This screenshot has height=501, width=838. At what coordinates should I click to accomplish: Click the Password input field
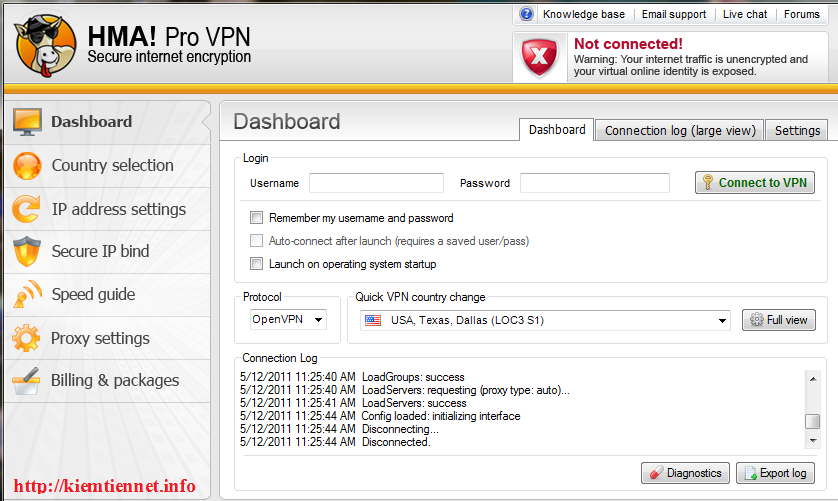tap(595, 183)
